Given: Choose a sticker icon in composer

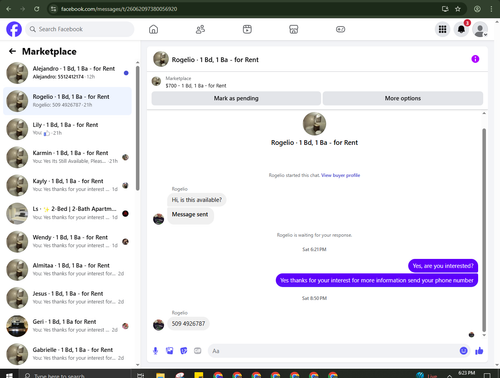Looking at the screenshot, I should [x=184, y=351].
